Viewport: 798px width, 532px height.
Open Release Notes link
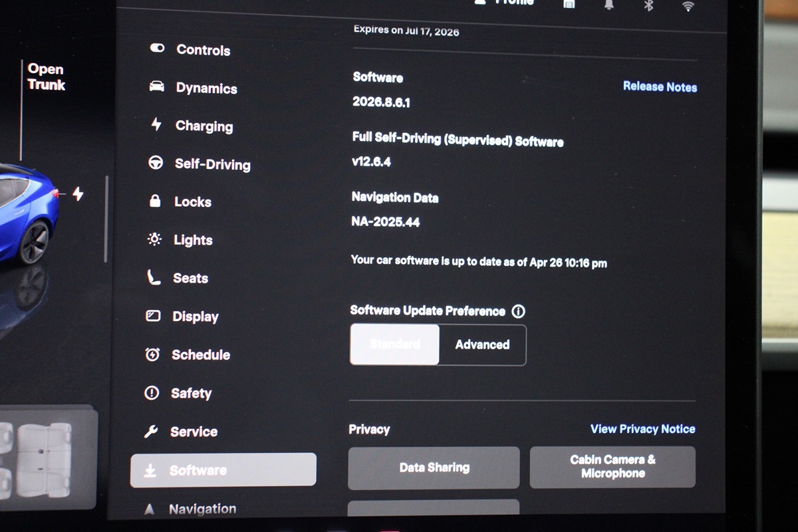[x=660, y=86]
